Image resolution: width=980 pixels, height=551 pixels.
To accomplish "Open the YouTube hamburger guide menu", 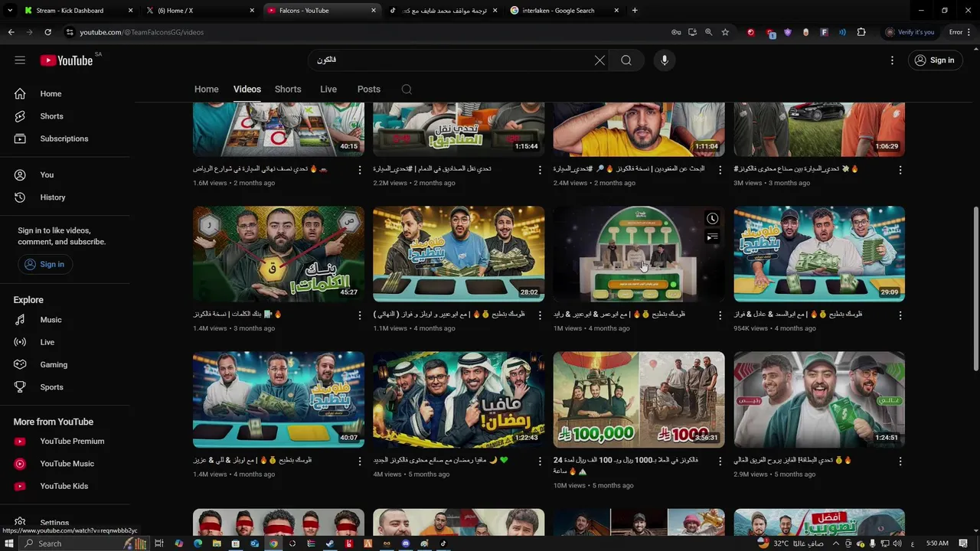I will tap(20, 60).
